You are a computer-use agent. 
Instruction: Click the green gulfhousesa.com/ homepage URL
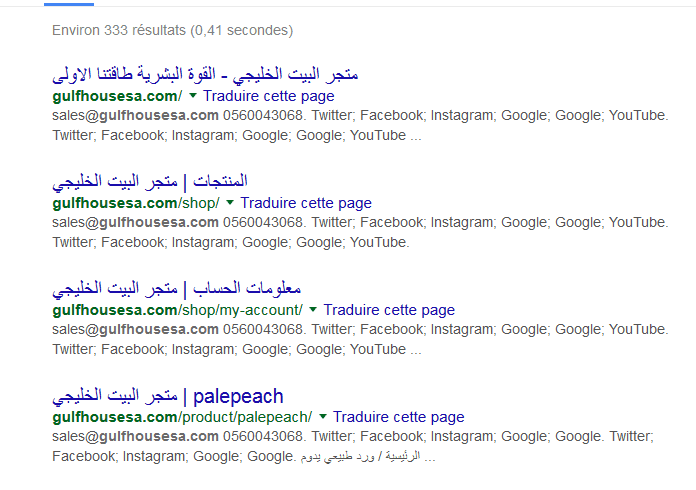117,97
